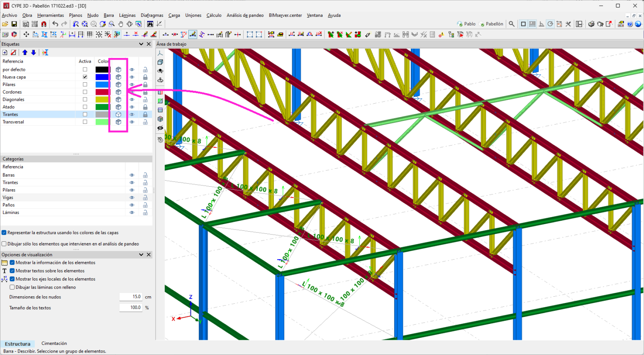The image size is (644, 355).
Task: Open file with the folder toolbar icon
Action: point(5,24)
